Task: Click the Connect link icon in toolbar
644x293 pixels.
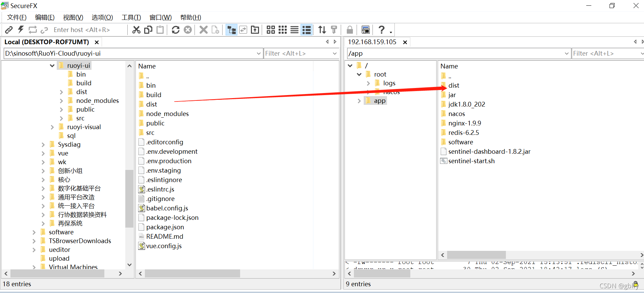Action: tap(9, 30)
